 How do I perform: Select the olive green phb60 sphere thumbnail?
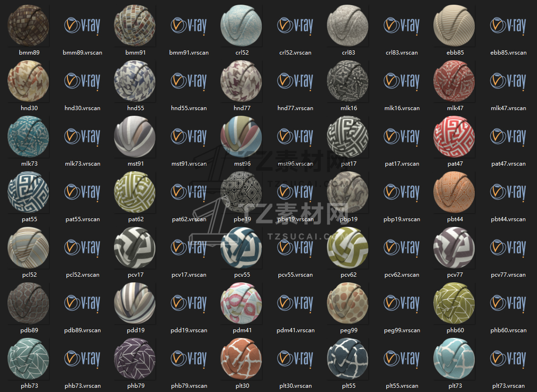point(454,304)
